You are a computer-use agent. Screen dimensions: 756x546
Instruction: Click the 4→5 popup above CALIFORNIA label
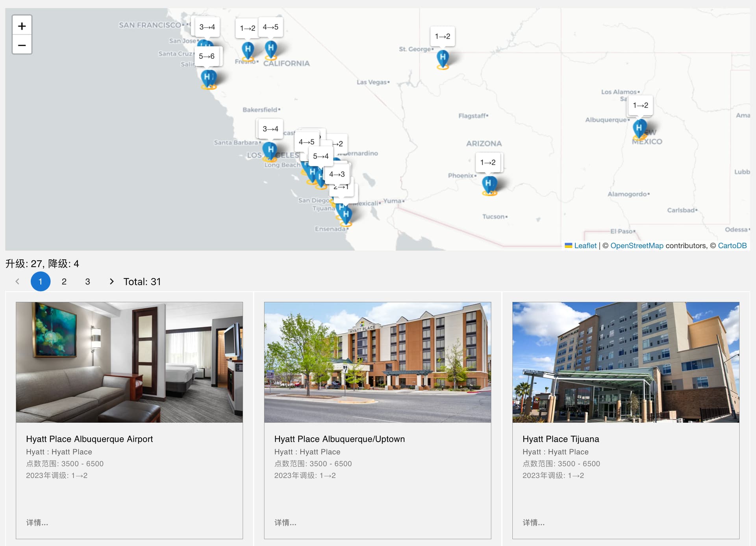[x=271, y=27]
